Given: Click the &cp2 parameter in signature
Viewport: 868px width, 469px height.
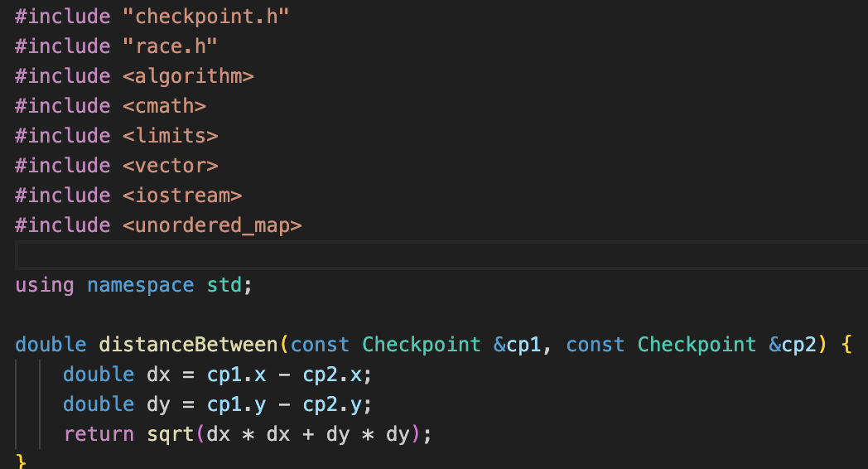Looking at the screenshot, I should [793, 345].
